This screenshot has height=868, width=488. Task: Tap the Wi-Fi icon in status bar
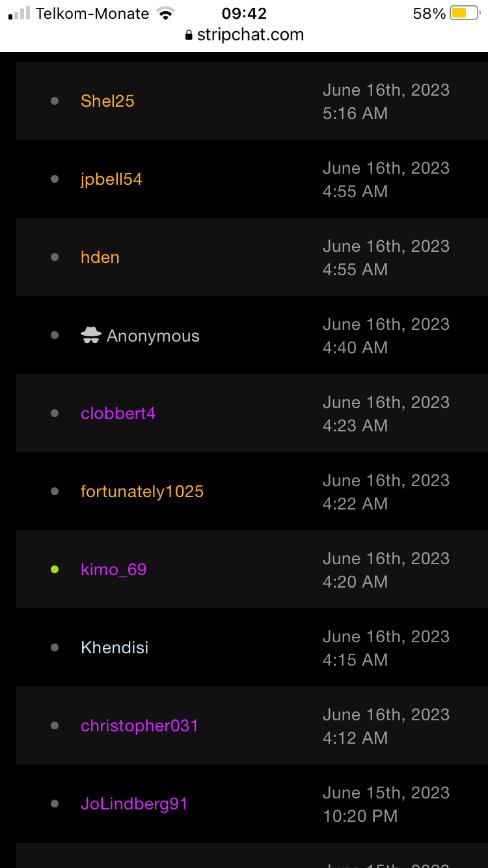[166, 14]
